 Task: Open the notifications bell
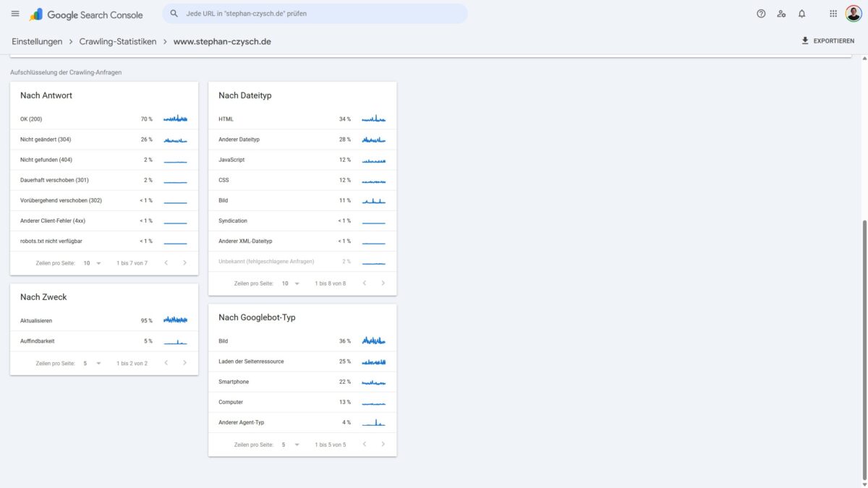[x=801, y=14]
